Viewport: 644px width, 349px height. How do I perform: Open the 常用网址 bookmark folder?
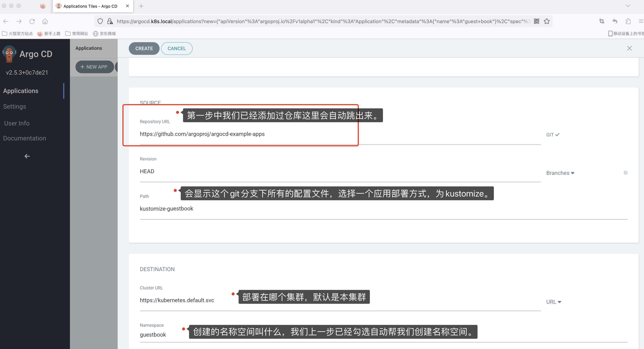pyautogui.click(x=77, y=34)
